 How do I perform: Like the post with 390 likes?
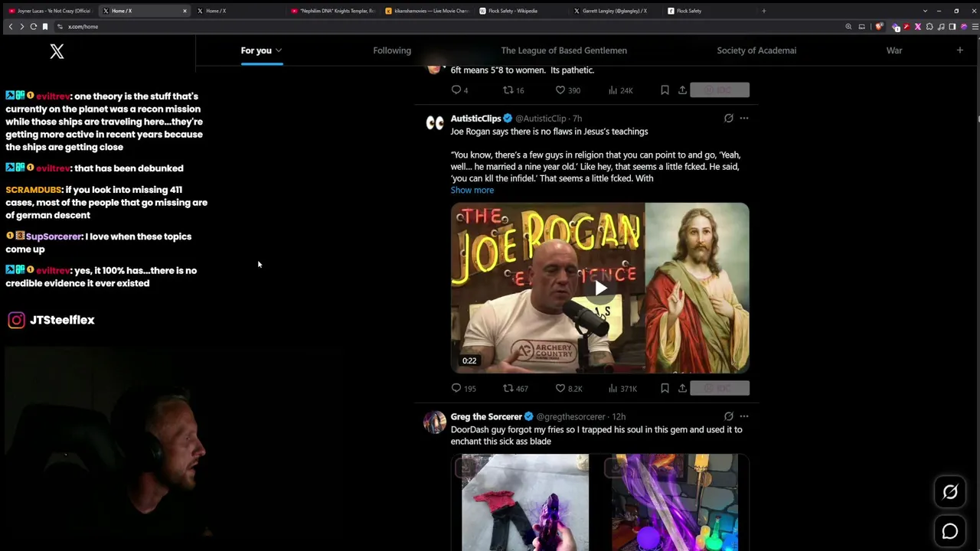(x=567, y=90)
